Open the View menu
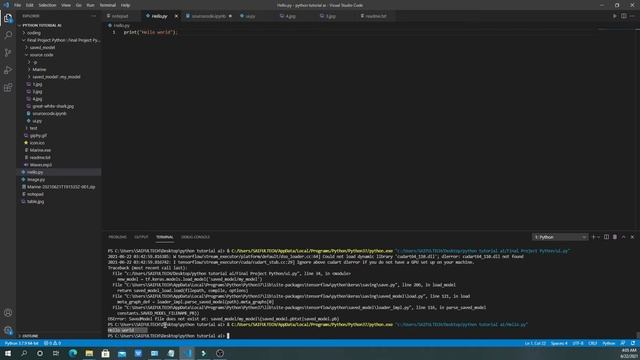 coord(66,5)
